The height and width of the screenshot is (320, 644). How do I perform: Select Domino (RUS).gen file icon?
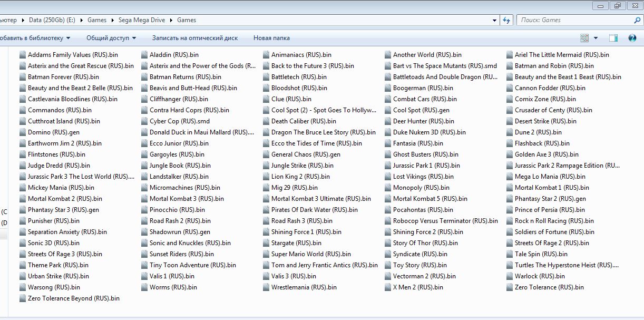[23, 132]
